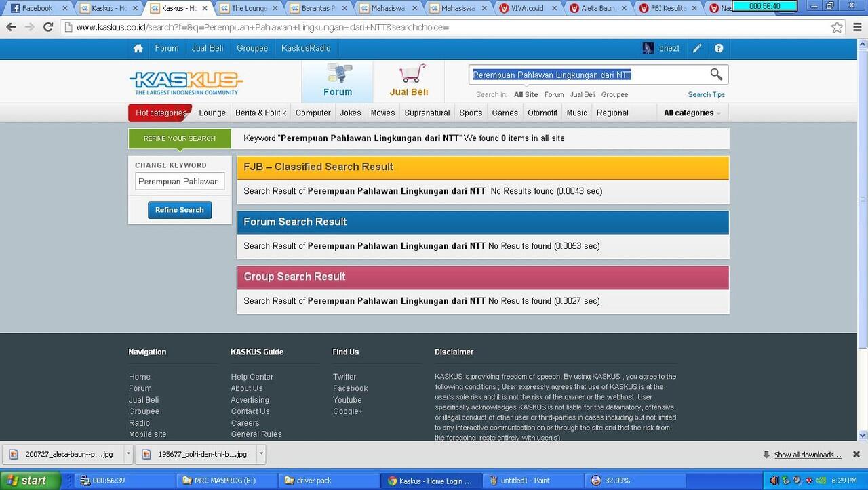Click the criezt user avatar

[x=648, y=48]
